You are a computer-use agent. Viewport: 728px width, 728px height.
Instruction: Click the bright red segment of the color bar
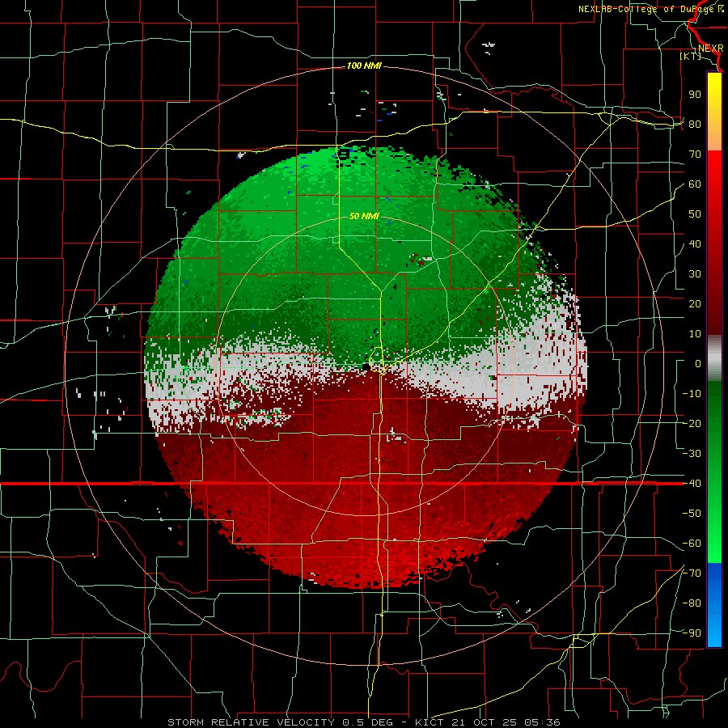[714, 176]
